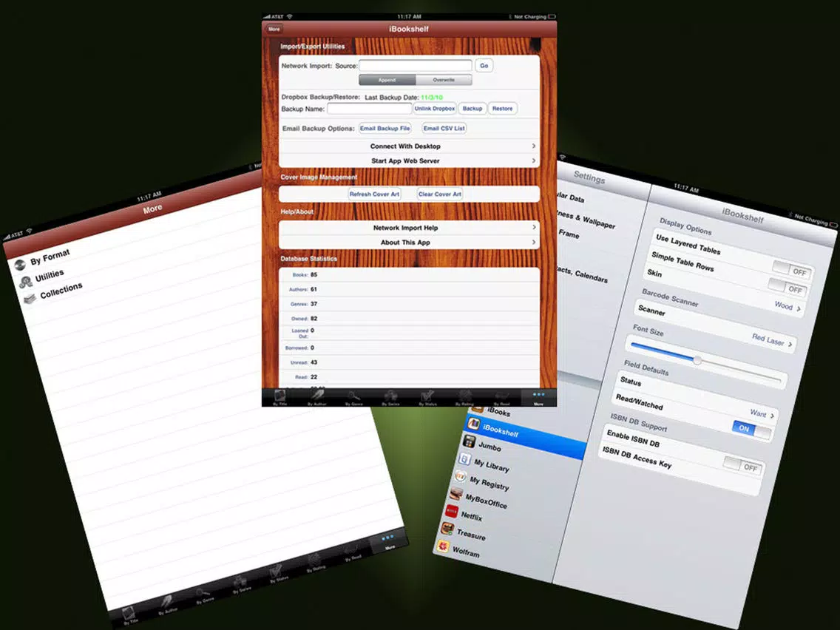The image size is (840, 630).
Task: Select the Overwrite import mode segment
Action: (x=444, y=80)
